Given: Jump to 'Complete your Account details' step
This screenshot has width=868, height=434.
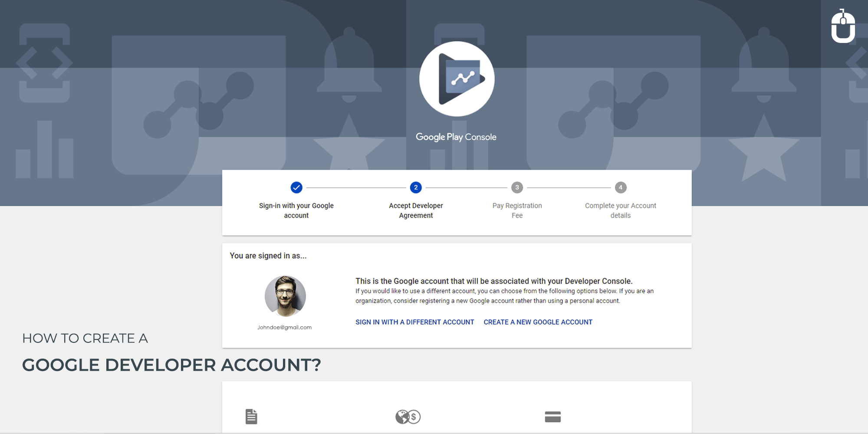Looking at the screenshot, I should tap(621, 210).
